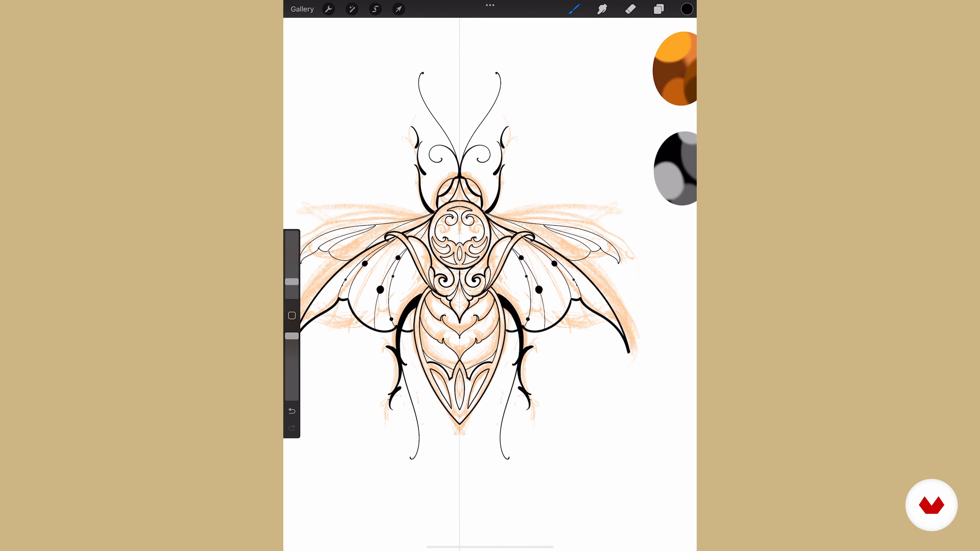This screenshot has width=980, height=551.
Task: Adjust the brush size slider handle
Action: [x=292, y=282]
